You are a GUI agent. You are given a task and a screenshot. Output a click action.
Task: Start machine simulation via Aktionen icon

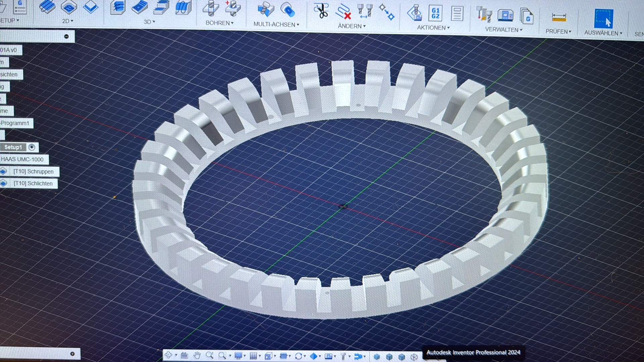415,13
